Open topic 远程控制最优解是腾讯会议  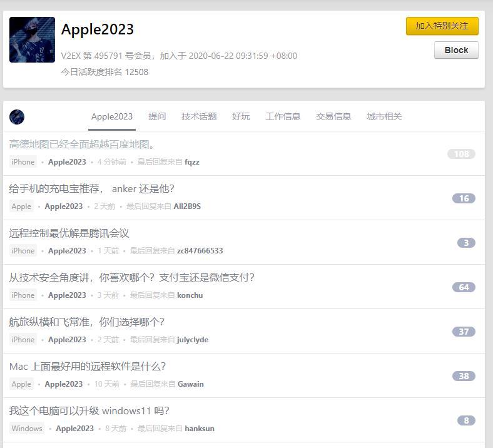[x=69, y=233]
